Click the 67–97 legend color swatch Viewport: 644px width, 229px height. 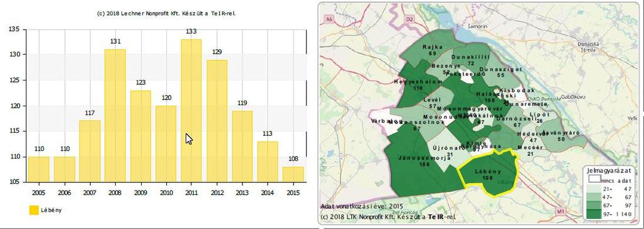coord(593,205)
